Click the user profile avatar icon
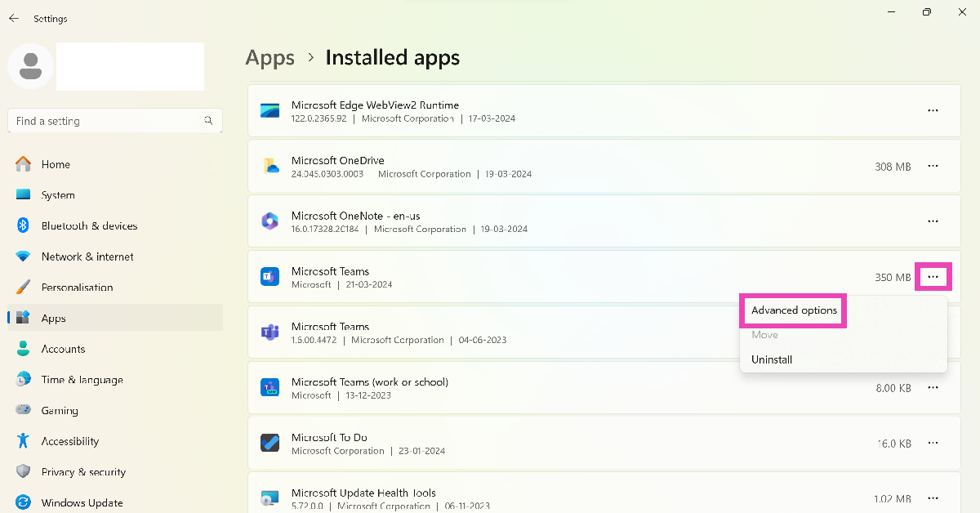The image size is (980, 513). (31, 66)
